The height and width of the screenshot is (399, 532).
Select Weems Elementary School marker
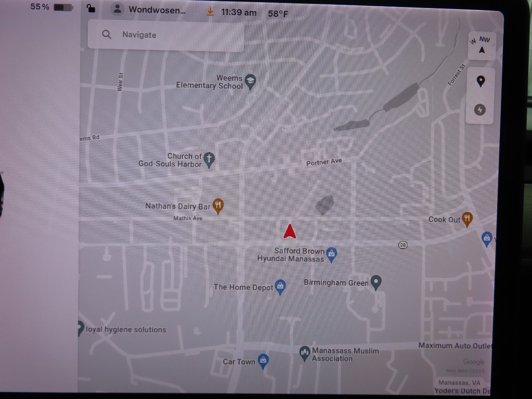tap(250, 82)
